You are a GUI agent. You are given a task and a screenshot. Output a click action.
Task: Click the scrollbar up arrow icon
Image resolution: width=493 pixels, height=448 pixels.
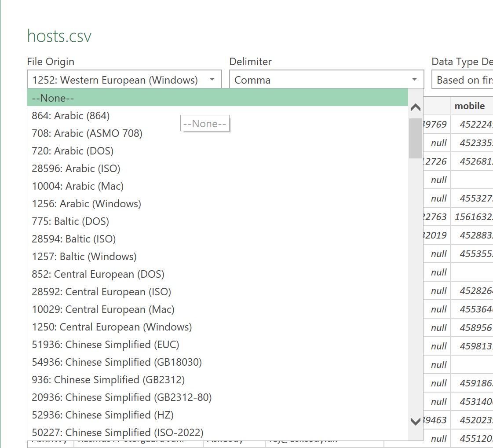[415, 107]
